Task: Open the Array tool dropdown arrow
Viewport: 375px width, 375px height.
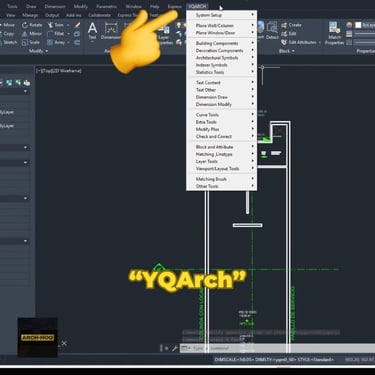Action: pyautogui.click(x=68, y=42)
